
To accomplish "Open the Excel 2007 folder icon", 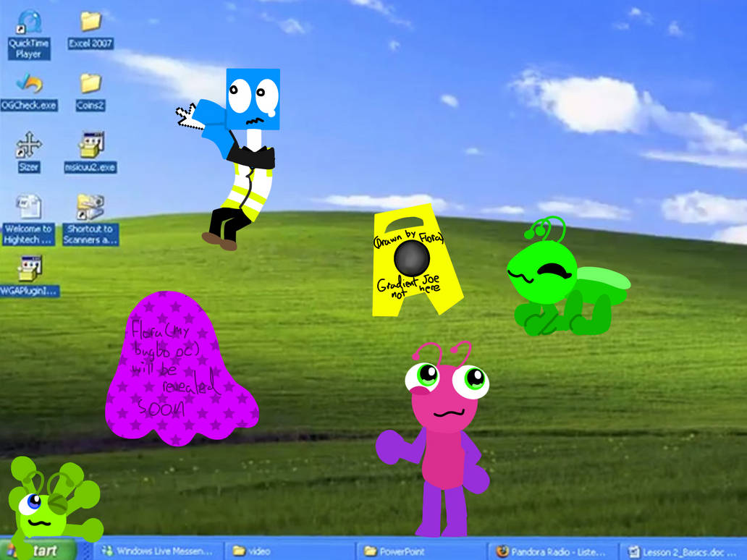I will [x=90, y=30].
